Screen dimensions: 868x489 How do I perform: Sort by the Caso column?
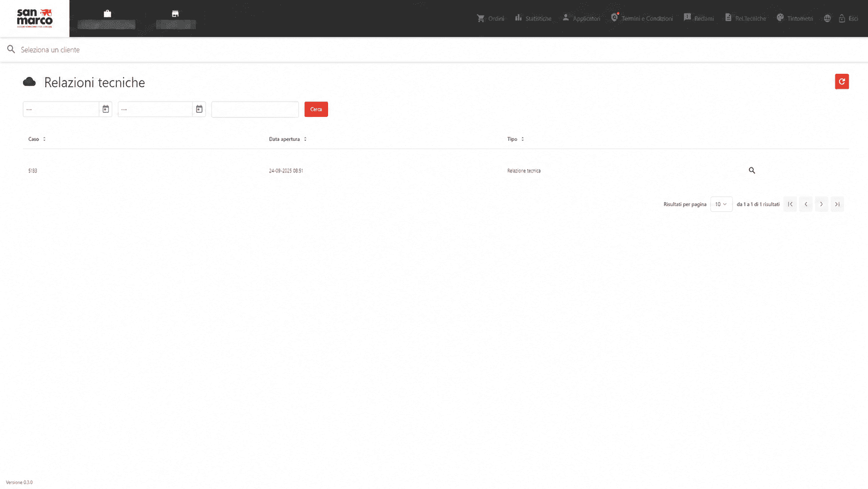tap(37, 139)
